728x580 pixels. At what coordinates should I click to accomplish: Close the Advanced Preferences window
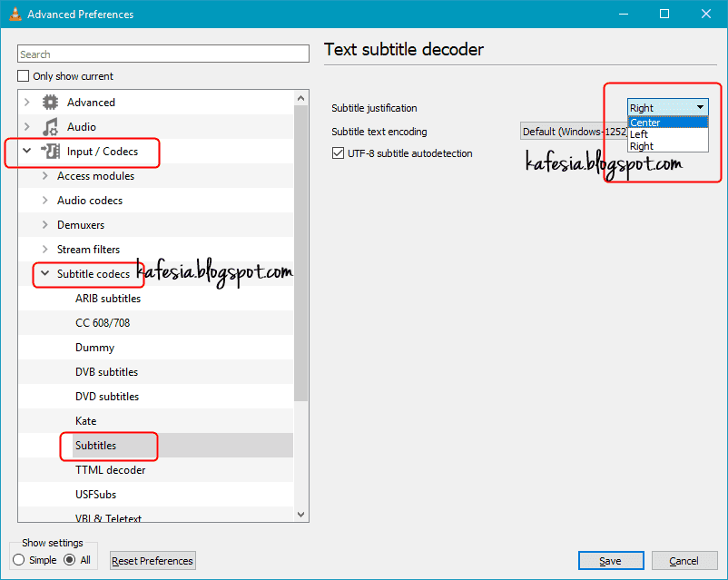(705, 14)
